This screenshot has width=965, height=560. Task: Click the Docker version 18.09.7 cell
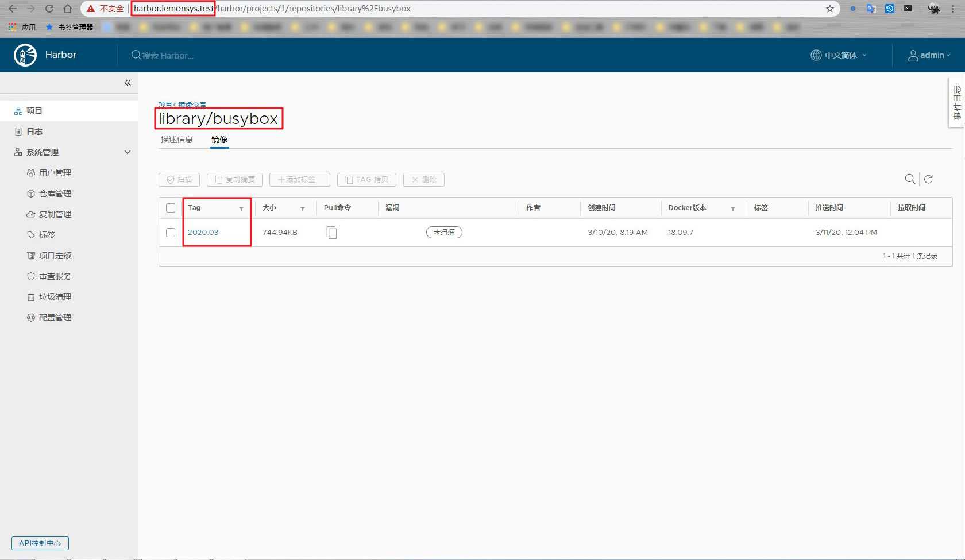tap(681, 233)
